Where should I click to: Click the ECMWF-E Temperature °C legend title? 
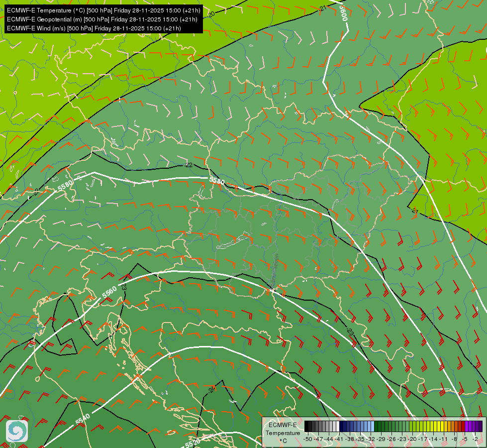(283, 433)
